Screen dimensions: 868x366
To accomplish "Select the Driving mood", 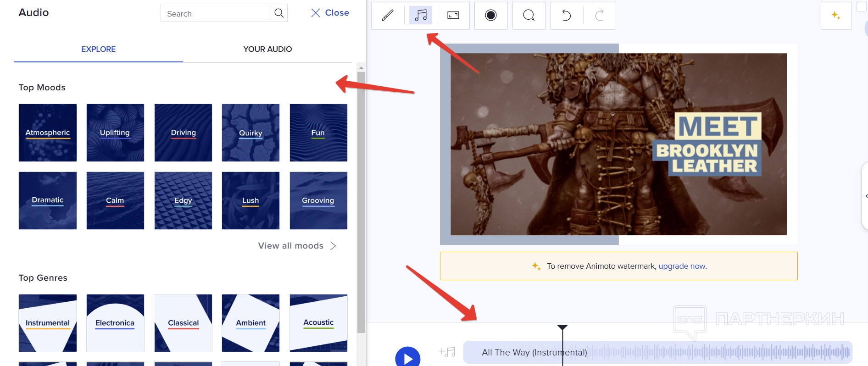I will coord(183,133).
